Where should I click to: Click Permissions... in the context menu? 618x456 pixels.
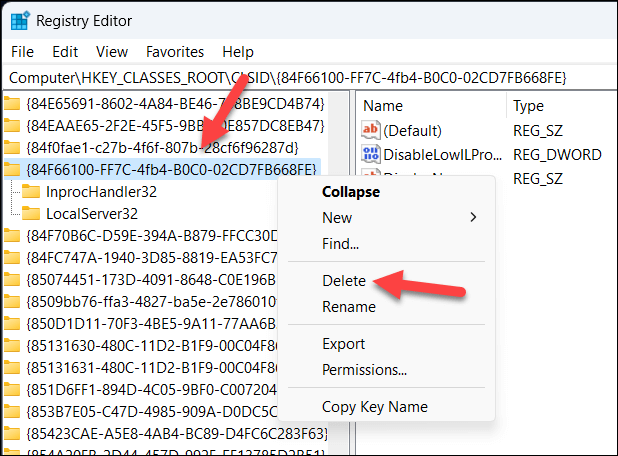click(x=364, y=370)
